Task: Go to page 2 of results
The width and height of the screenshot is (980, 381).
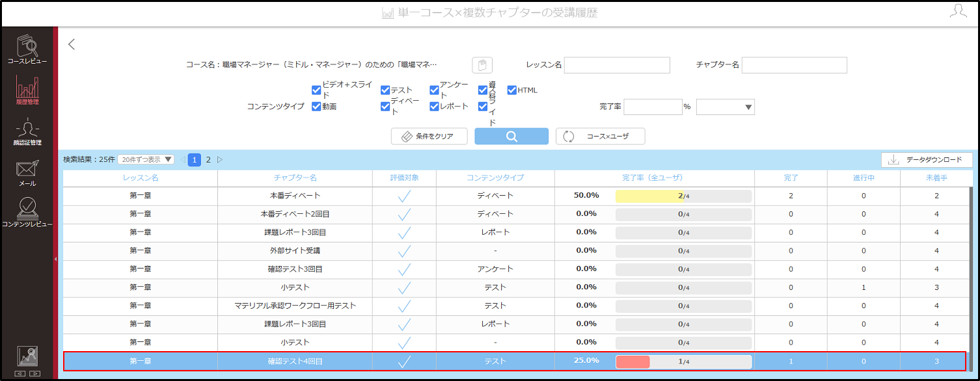Action: click(208, 159)
